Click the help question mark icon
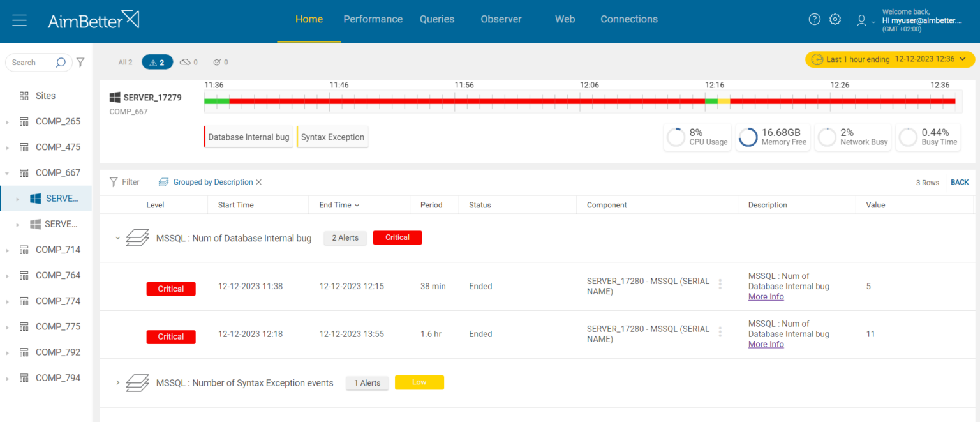Image resolution: width=980 pixels, height=422 pixels. [x=814, y=19]
